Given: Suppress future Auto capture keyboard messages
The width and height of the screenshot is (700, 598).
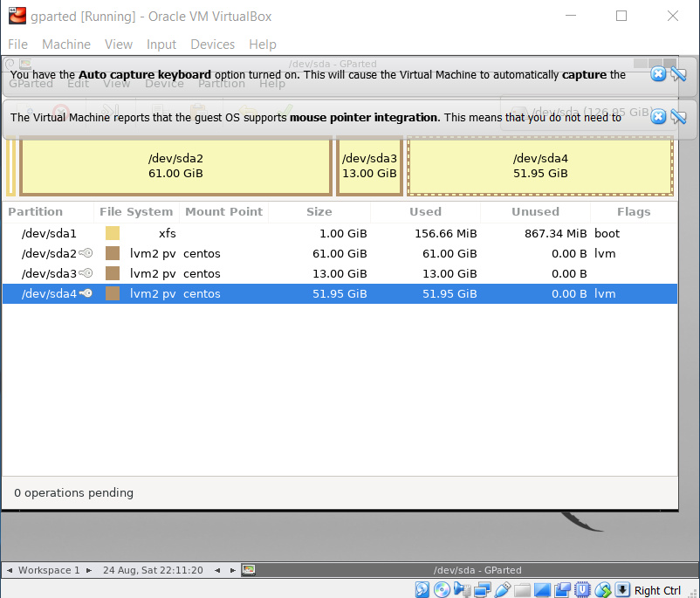Looking at the screenshot, I should click(x=678, y=74).
